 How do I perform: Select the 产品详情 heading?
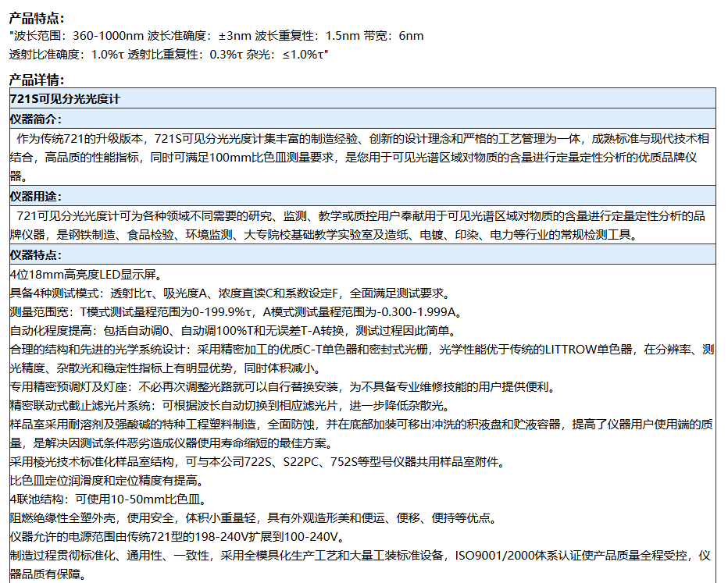pyautogui.click(x=37, y=80)
